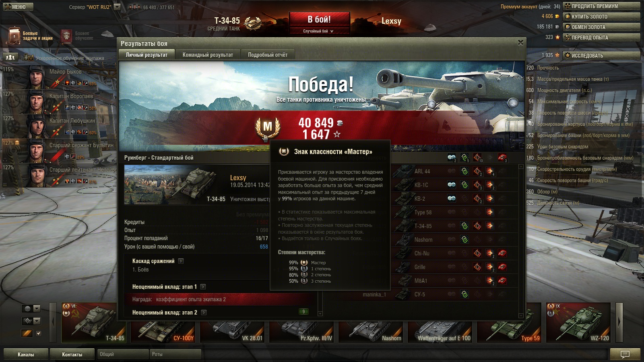Click the В бой! battle button
This screenshot has height=362, width=644.
tap(319, 19)
